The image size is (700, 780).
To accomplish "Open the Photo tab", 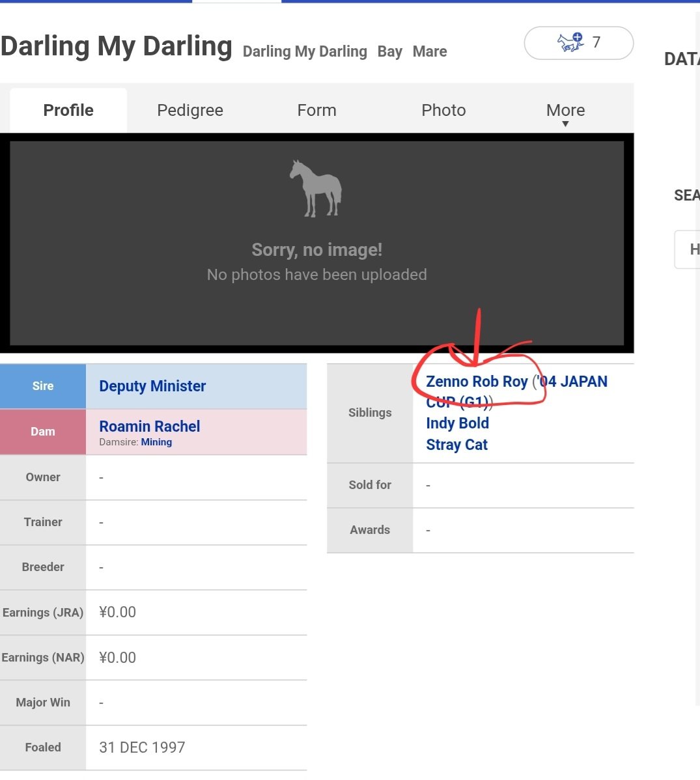I will [x=443, y=110].
